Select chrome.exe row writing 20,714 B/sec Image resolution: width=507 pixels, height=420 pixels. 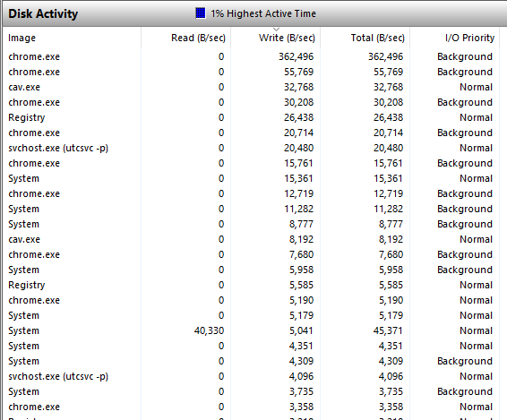[x=251, y=133]
